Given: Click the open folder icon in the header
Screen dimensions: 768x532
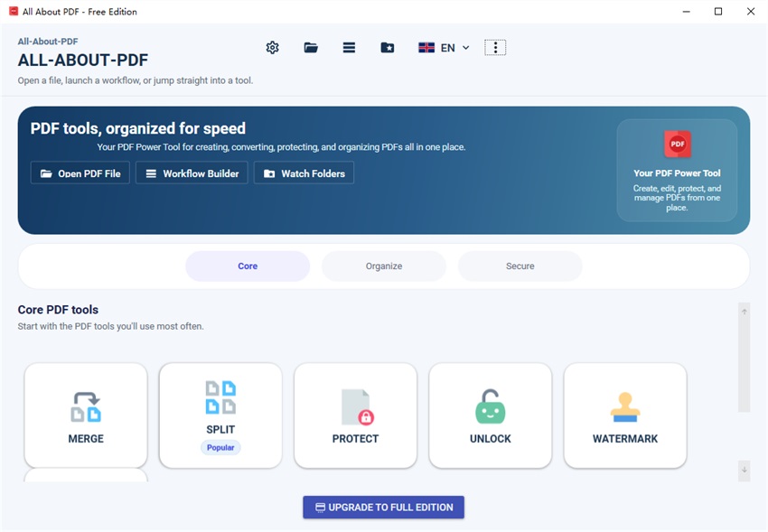Looking at the screenshot, I should 311,48.
